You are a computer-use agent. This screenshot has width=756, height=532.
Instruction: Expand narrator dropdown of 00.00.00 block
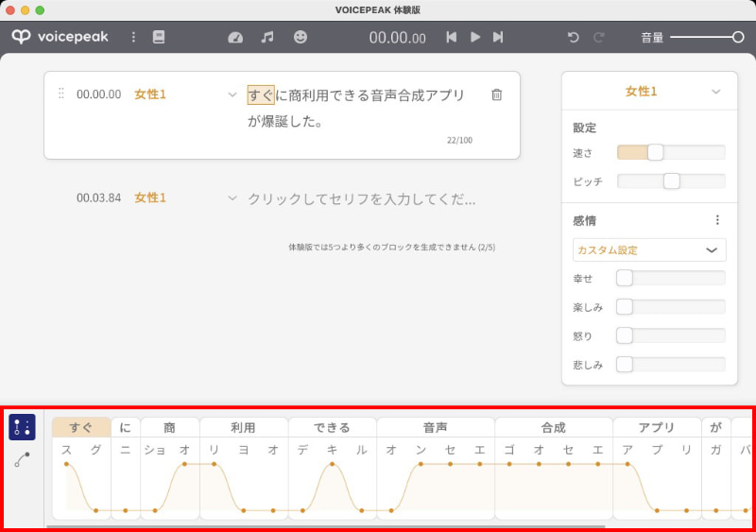pyautogui.click(x=232, y=94)
